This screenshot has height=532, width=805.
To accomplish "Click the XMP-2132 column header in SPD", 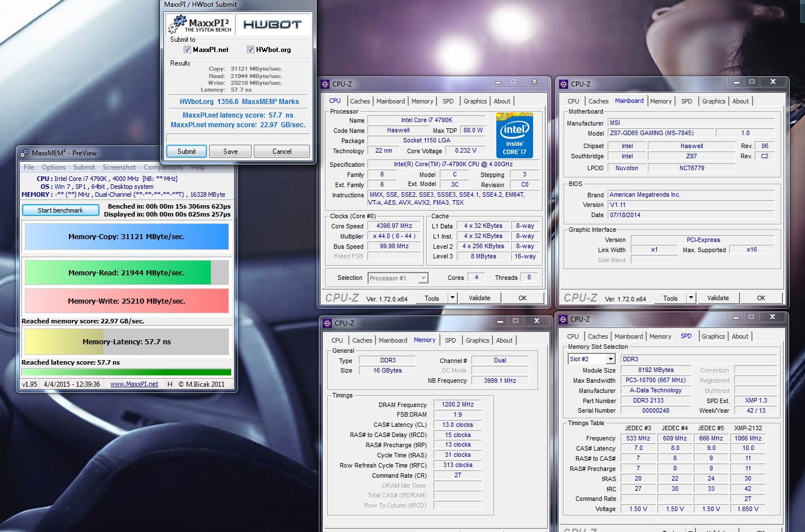I will tap(748, 428).
